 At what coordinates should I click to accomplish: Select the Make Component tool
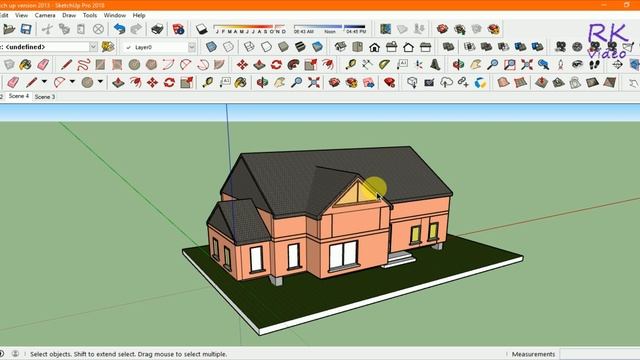click(x=9, y=64)
